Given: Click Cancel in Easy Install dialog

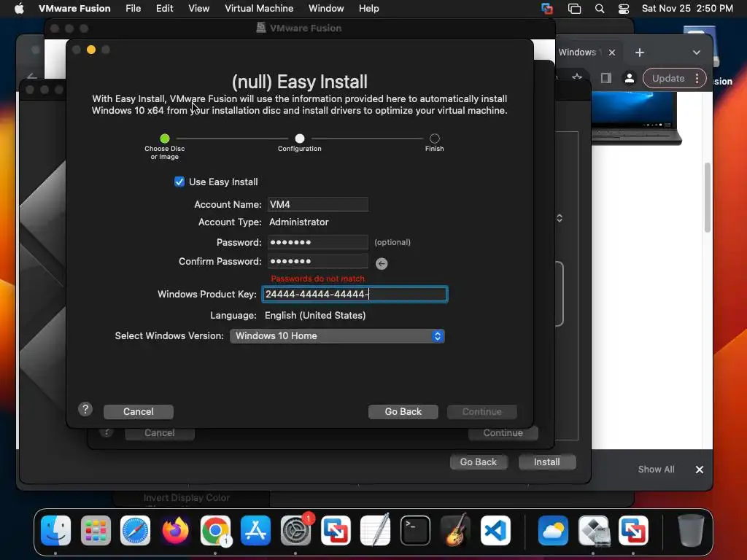Looking at the screenshot, I should (138, 411).
